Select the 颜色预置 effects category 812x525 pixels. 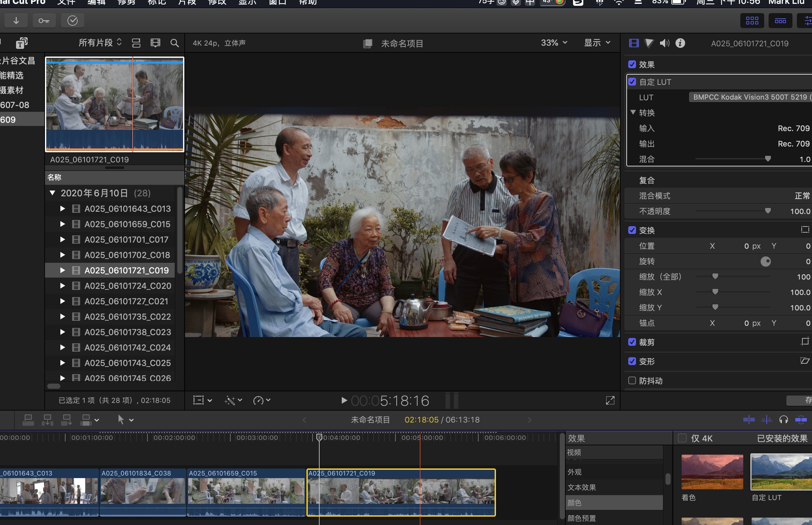pos(614,518)
